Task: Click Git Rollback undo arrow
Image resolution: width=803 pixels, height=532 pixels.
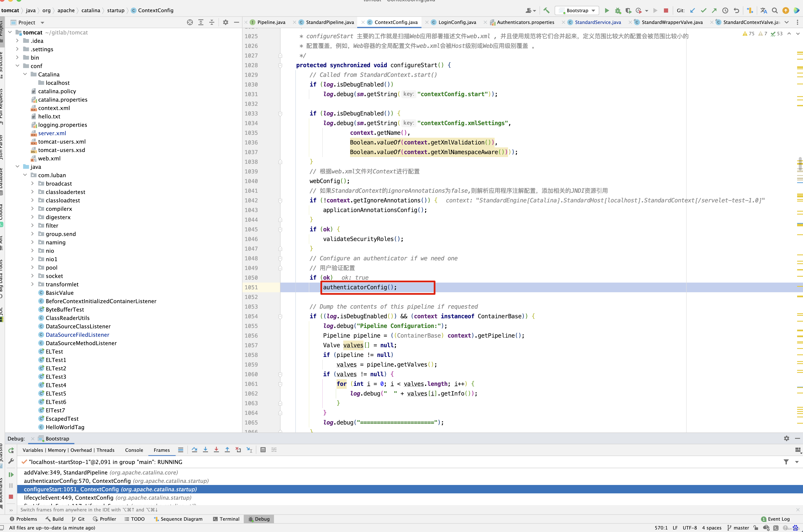Action: pos(736,10)
